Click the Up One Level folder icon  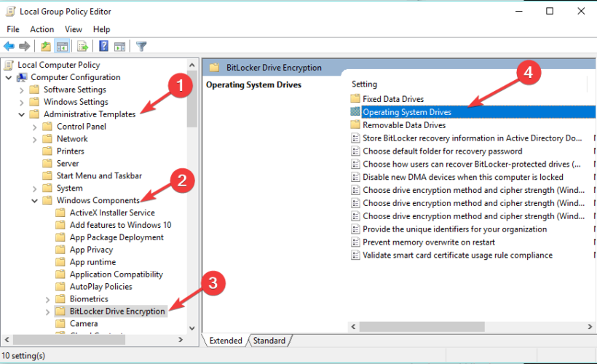click(x=46, y=47)
